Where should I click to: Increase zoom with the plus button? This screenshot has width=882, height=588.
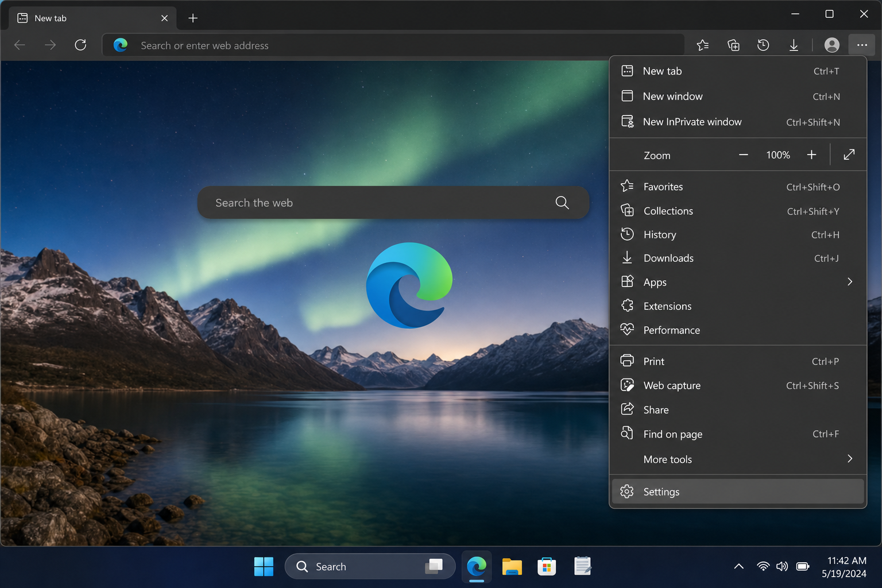tap(811, 155)
